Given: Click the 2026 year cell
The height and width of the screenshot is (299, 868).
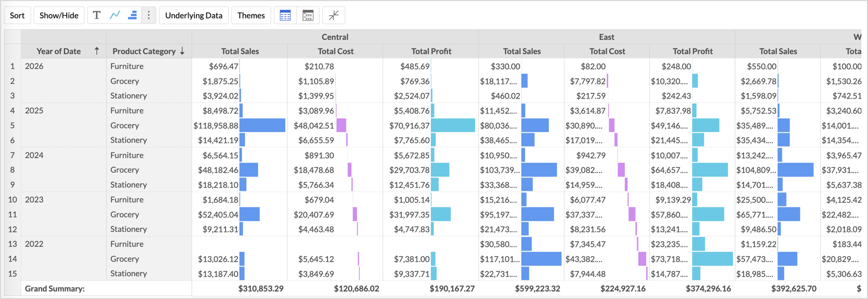Looking at the screenshot, I should tap(34, 66).
